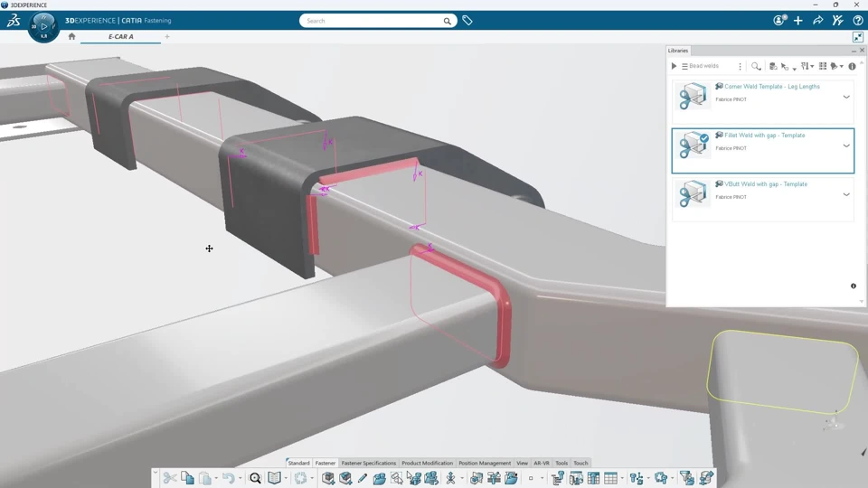Viewport: 868px width, 488px height.
Task: Open Libraries three-dot options menu
Action: click(740, 66)
